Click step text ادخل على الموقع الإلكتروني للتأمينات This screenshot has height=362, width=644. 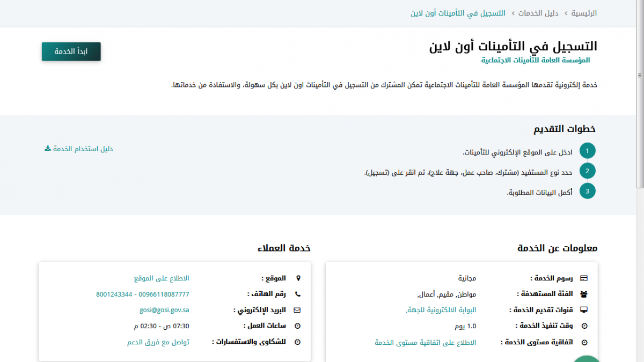(x=518, y=152)
